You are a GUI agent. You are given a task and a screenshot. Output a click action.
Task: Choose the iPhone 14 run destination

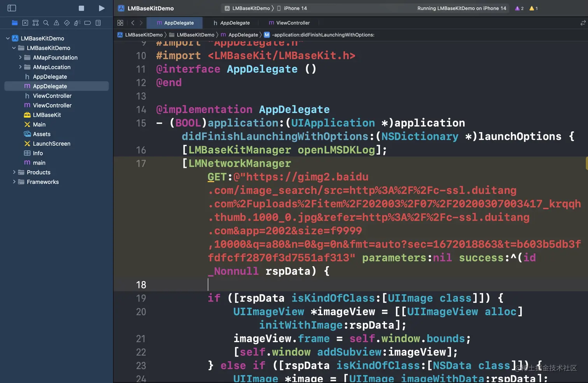tap(292, 8)
